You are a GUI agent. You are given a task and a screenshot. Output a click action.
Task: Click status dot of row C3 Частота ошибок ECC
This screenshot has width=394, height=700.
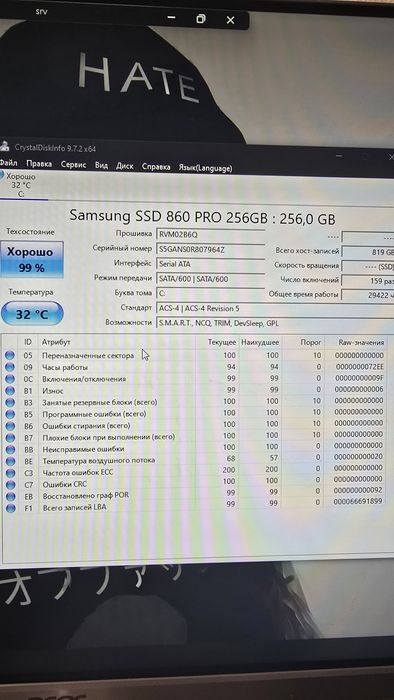tap(10, 472)
